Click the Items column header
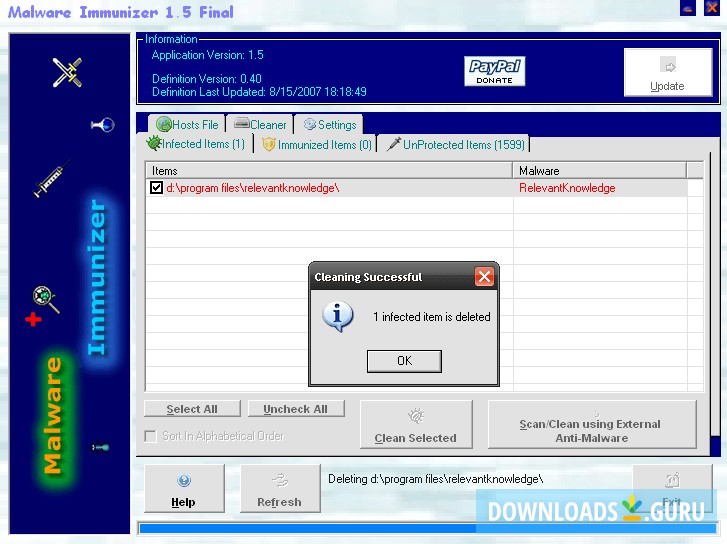 point(329,171)
